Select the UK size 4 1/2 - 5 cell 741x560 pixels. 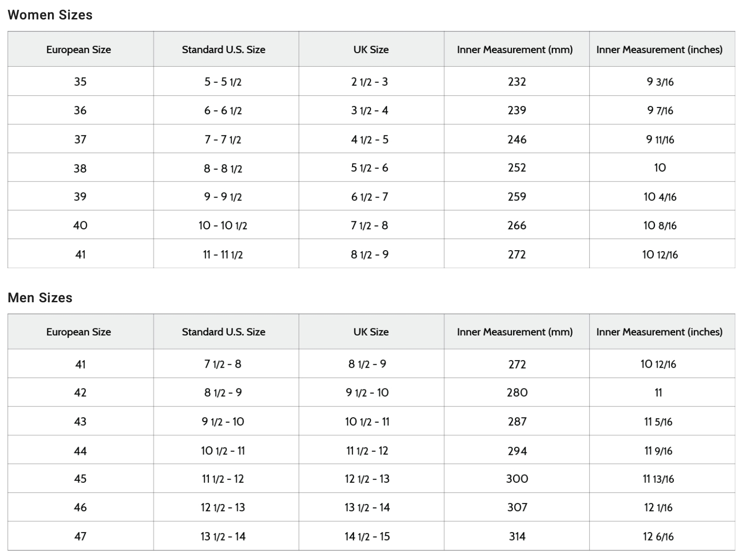pyautogui.click(x=370, y=140)
